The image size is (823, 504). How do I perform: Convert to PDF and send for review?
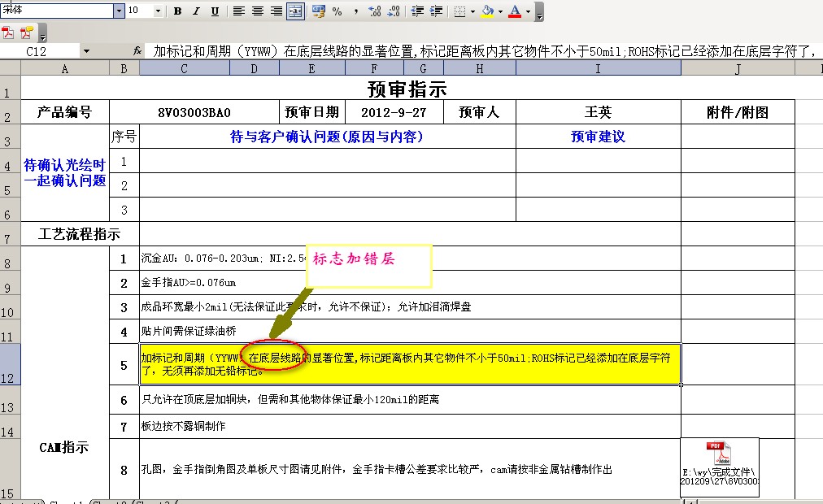point(26,33)
